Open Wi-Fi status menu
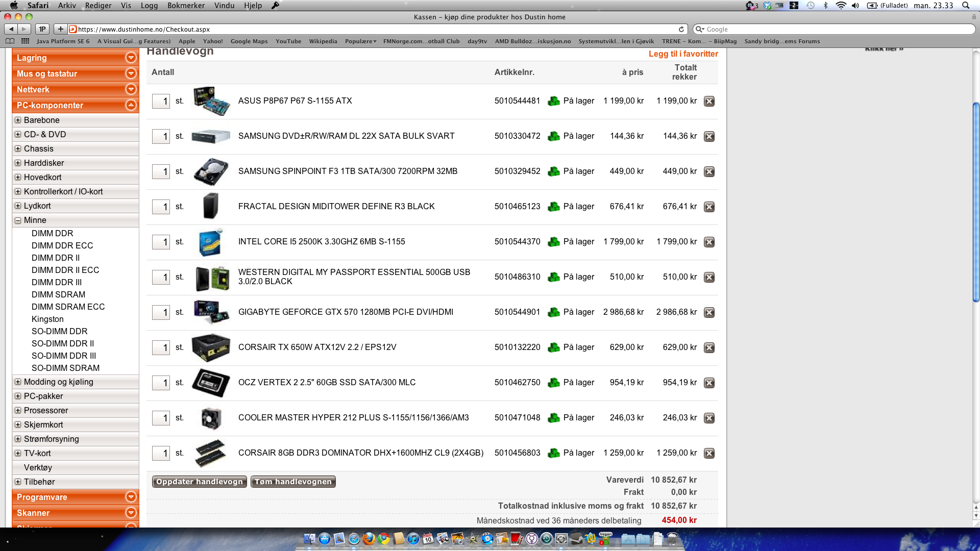This screenshot has height=551, width=980. [841, 5]
